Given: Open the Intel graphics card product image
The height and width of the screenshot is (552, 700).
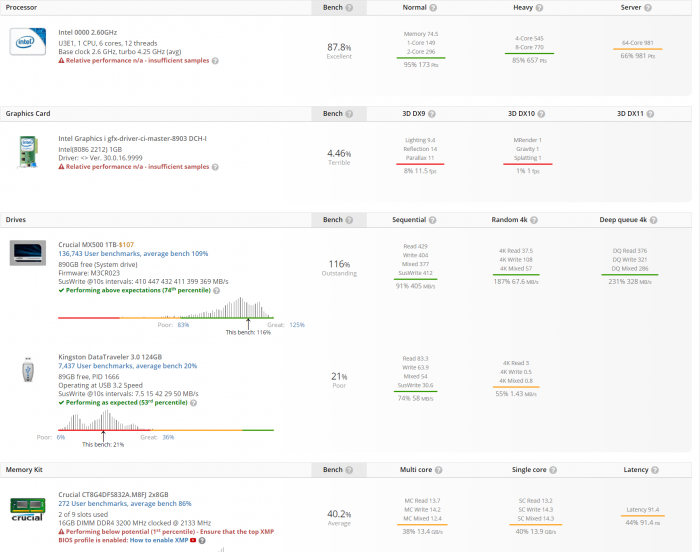Looking at the screenshot, I should [x=28, y=153].
